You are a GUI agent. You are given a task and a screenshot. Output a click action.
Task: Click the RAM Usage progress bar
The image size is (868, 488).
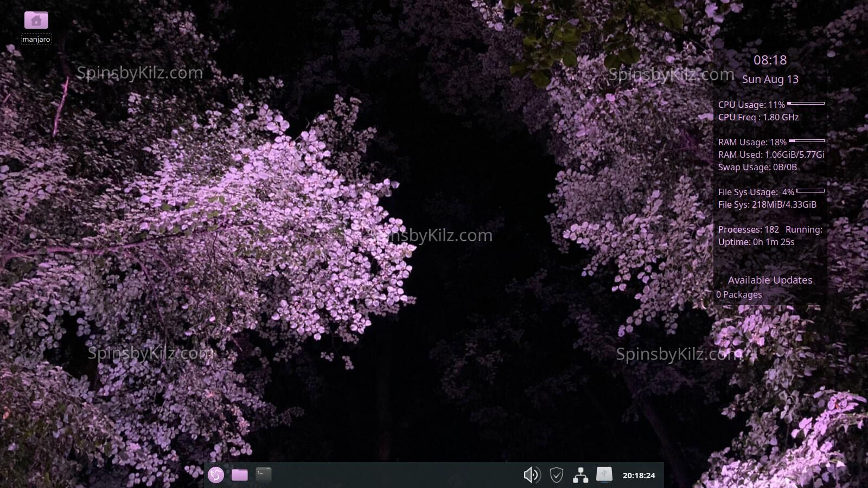pos(806,141)
